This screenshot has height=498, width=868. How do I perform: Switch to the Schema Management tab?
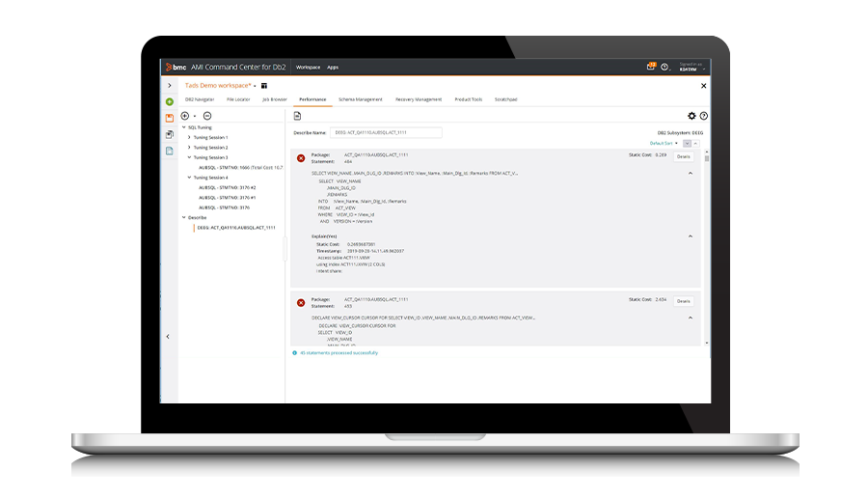(x=361, y=99)
